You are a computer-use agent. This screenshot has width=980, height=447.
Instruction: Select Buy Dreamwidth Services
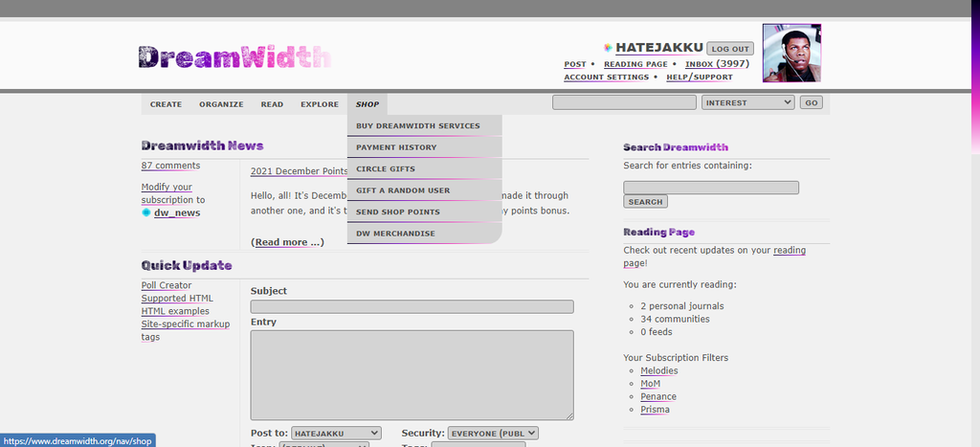click(424, 125)
